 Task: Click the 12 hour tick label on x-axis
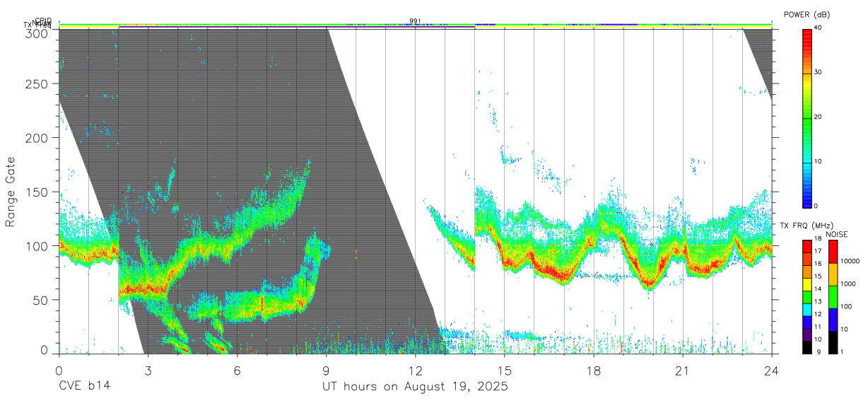point(415,370)
